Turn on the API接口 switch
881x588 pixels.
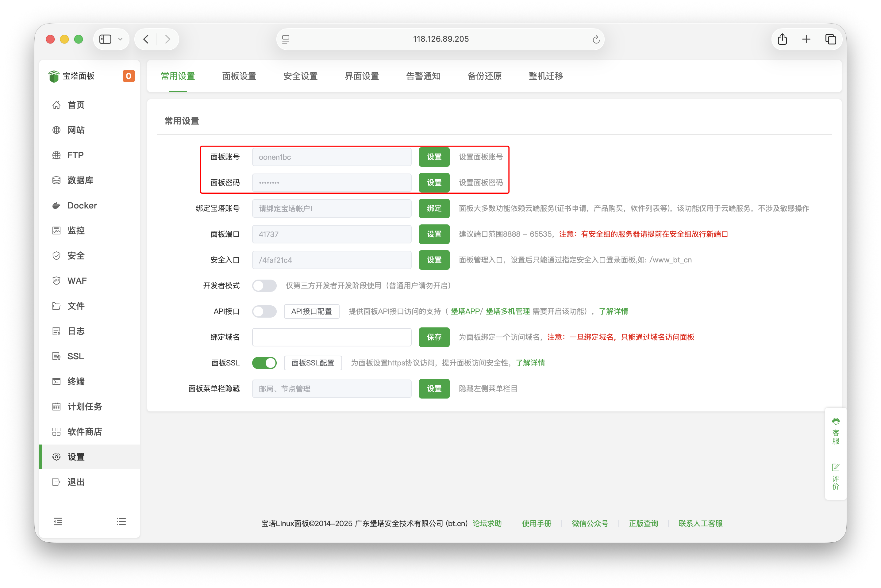[x=264, y=311]
